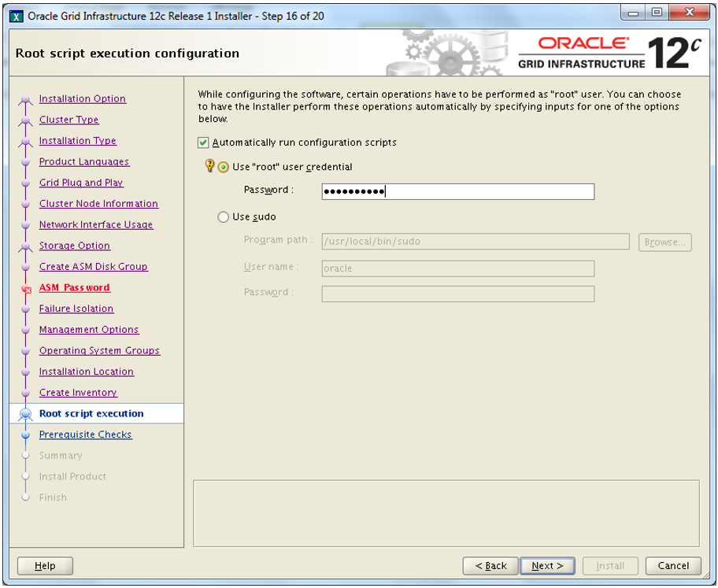The height and width of the screenshot is (588, 718).
Task: Close the installer window
Action: (690, 13)
